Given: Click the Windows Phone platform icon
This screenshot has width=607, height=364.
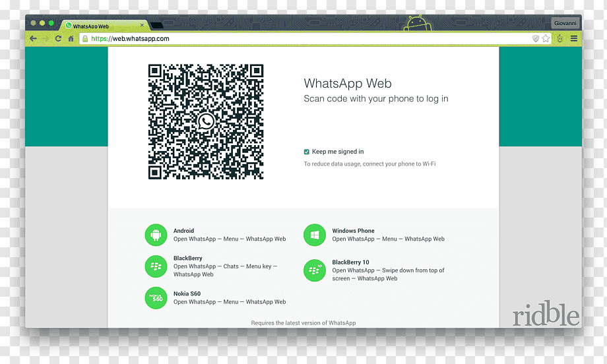Looking at the screenshot, I should [315, 235].
